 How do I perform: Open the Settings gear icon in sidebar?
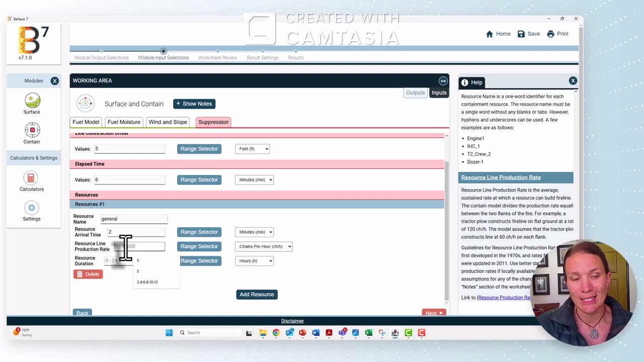pyautogui.click(x=31, y=208)
